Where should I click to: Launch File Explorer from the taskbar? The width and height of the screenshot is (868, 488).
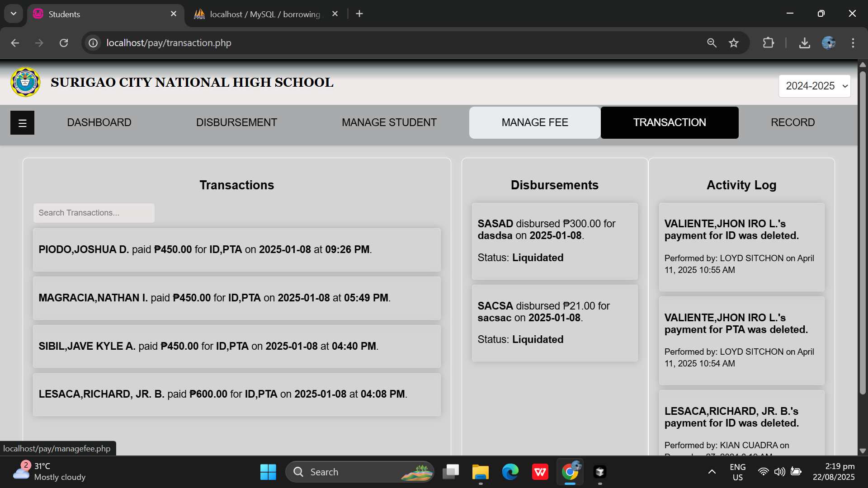[480, 472]
